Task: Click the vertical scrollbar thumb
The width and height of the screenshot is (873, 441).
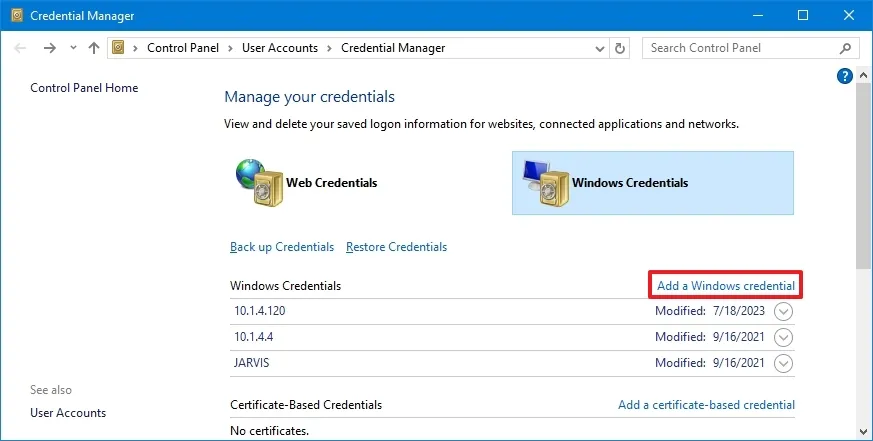Action: click(x=863, y=175)
